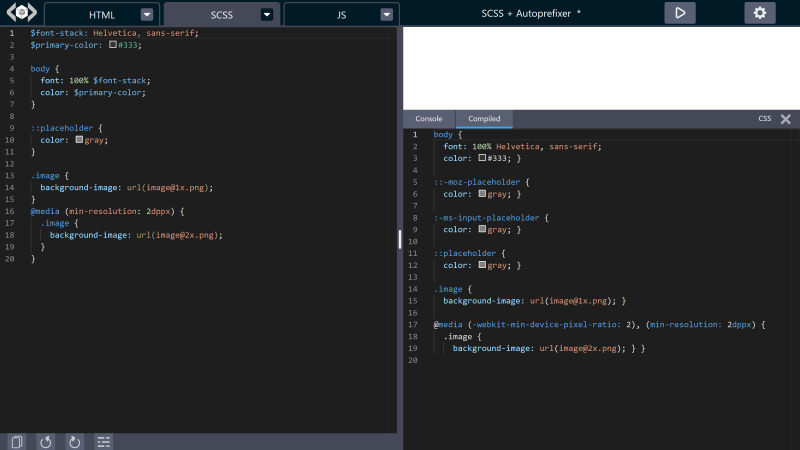The width and height of the screenshot is (800, 450).
Task: Switch to the Console tab
Action: pyautogui.click(x=429, y=119)
